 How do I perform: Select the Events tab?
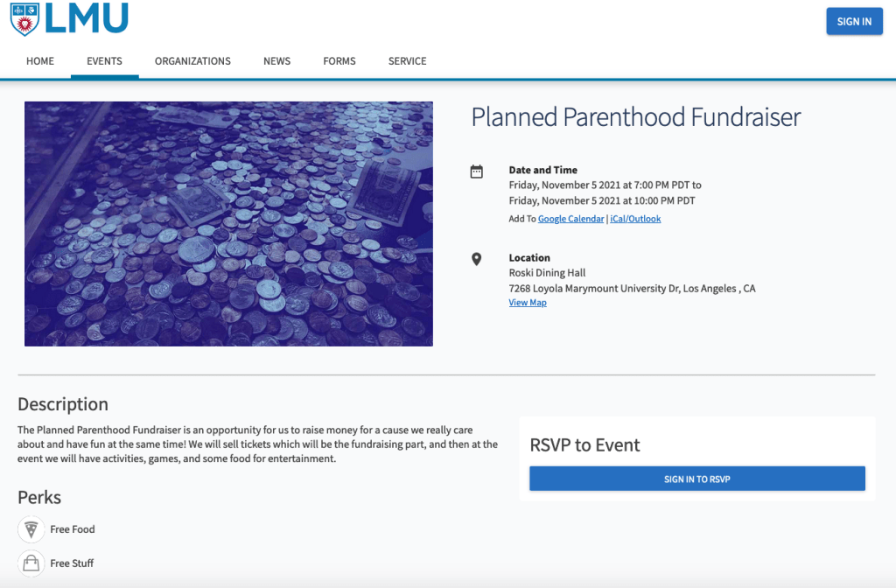pyautogui.click(x=104, y=61)
